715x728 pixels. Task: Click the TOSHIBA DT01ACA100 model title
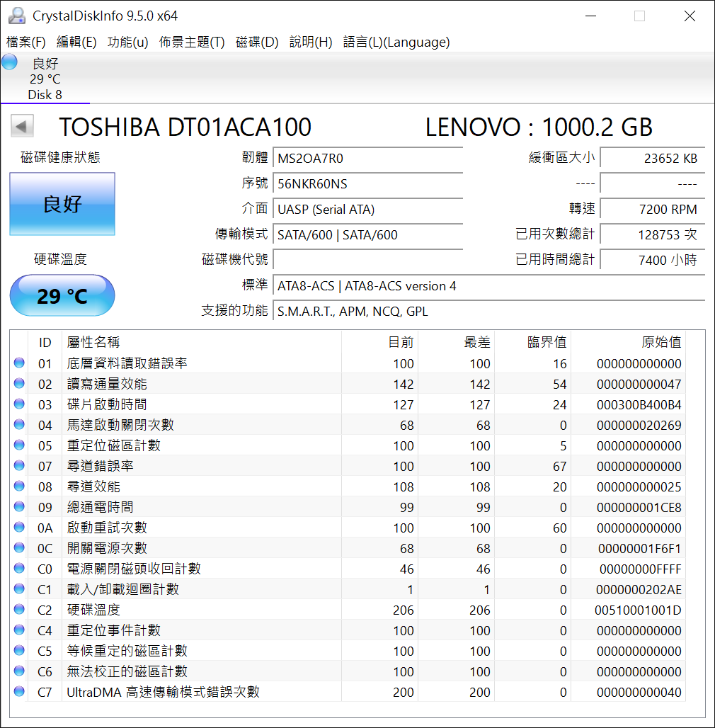click(185, 127)
